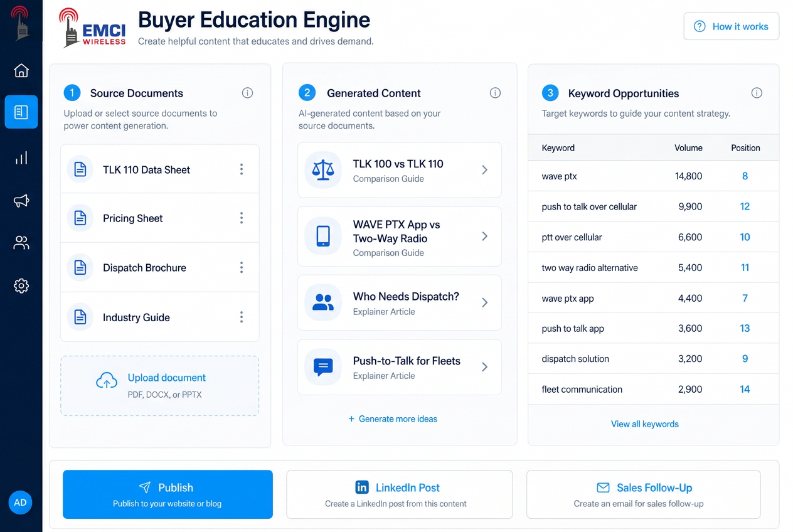Expand Push-to-Talk for Fleets chevron
Screen dimensions: 793x532
(x=484, y=367)
